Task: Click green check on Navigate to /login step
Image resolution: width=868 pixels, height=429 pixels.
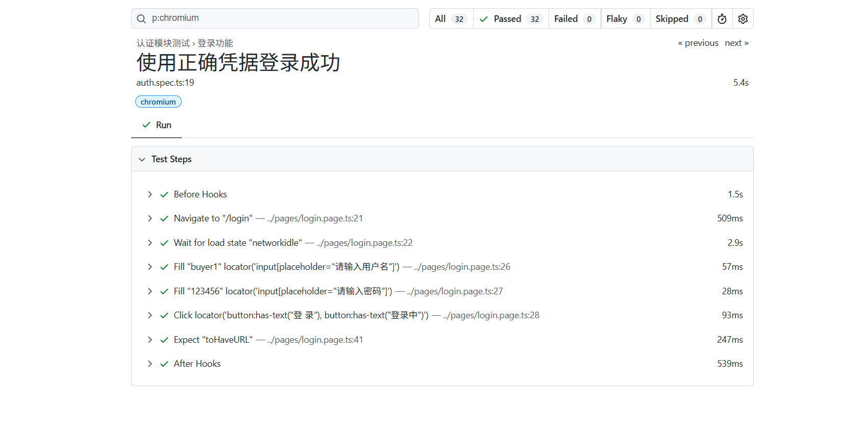Action: point(164,218)
